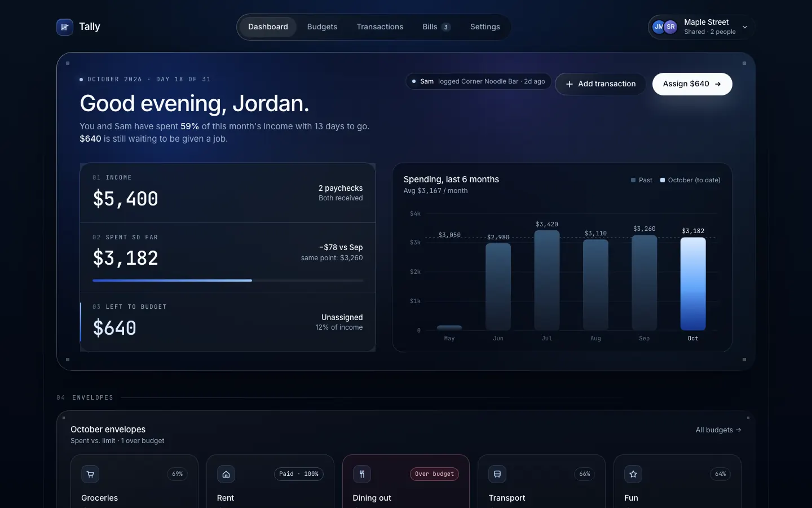This screenshot has width=812, height=508.
Task: Click the 66% badge on Transport
Action: [x=585, y=474]
